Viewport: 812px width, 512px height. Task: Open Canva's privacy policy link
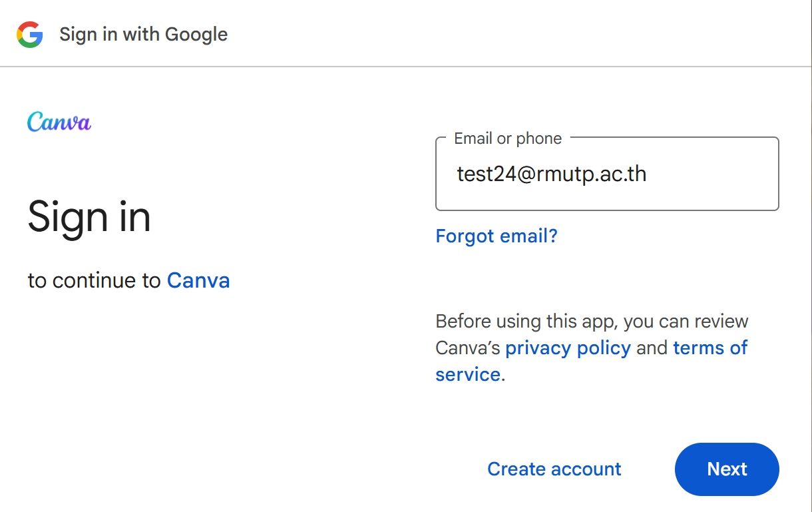(x=568, y=348)
